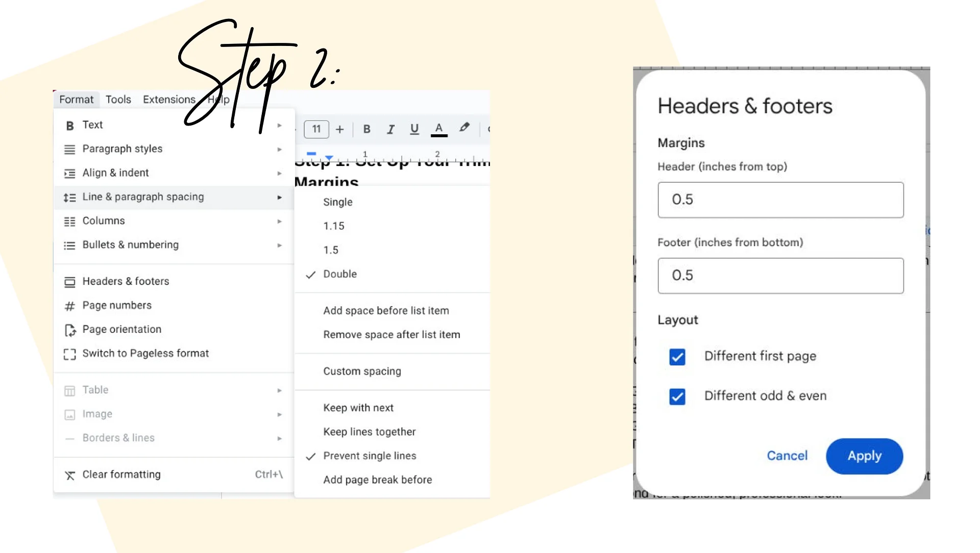Uncheck Different odd & even checkbox
The width and height of the screenshot is (980, 553).
(x=677, y=396)
